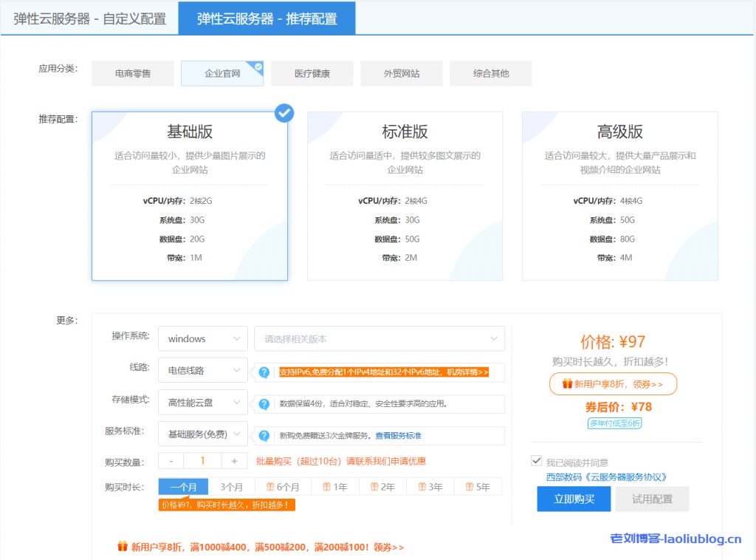Toggle the 我已阅读并同意 agreement checkbox
The width and height of the screenshot is (756, 560).
[535, 462]
